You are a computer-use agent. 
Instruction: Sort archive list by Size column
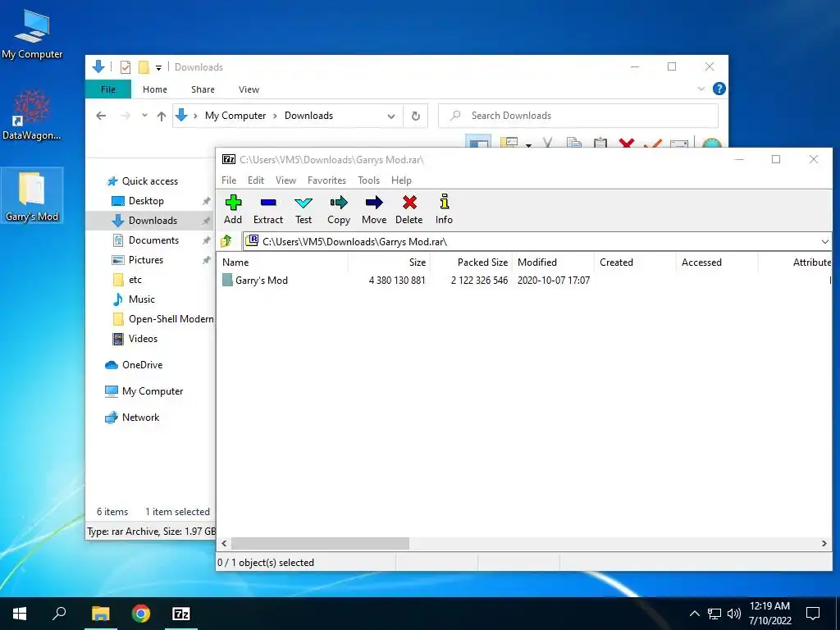[x=389, y=262]
